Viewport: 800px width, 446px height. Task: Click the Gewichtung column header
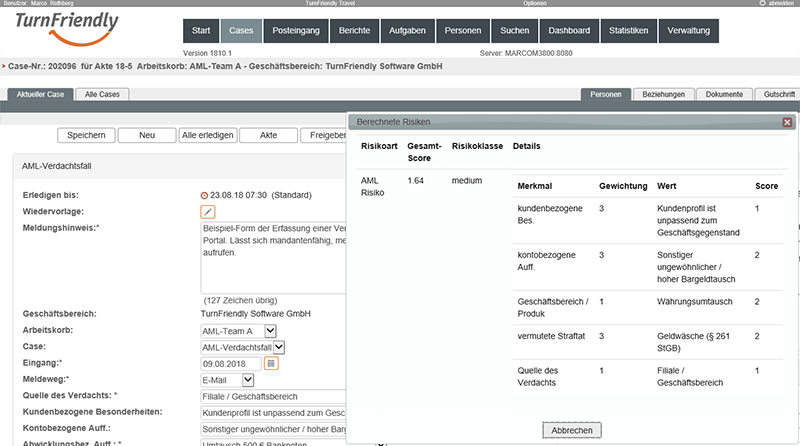[623, 186]
